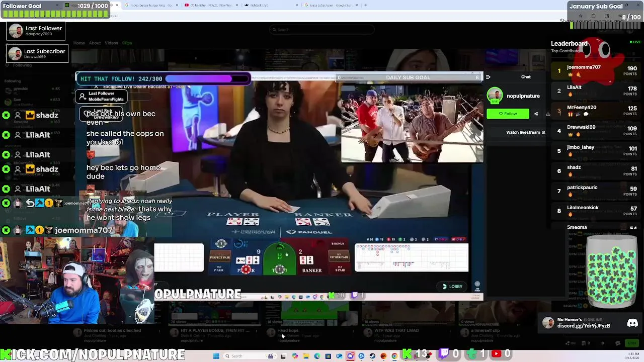Click jimbo_lahey on the leaderboard
644x362 pixels.
(581, 147)
